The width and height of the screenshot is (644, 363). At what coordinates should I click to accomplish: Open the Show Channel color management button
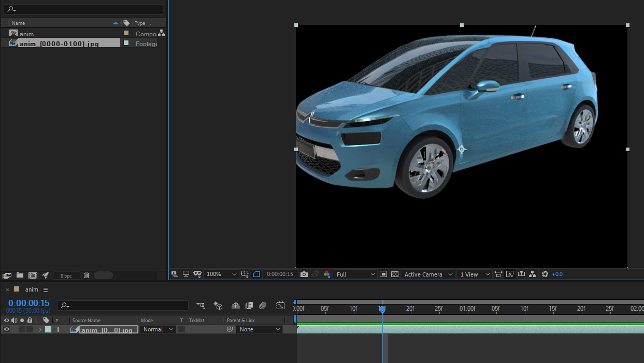(326, 274)
